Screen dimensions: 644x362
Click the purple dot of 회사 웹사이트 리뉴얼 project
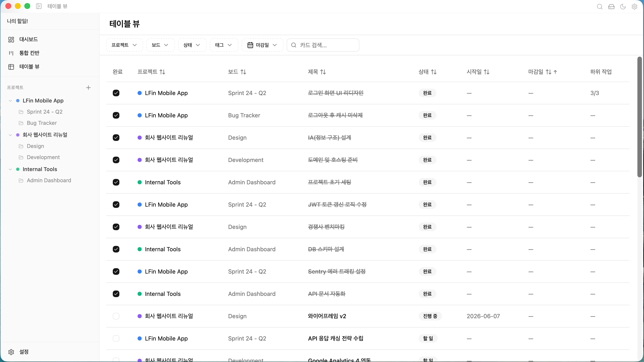click(18, 135)
